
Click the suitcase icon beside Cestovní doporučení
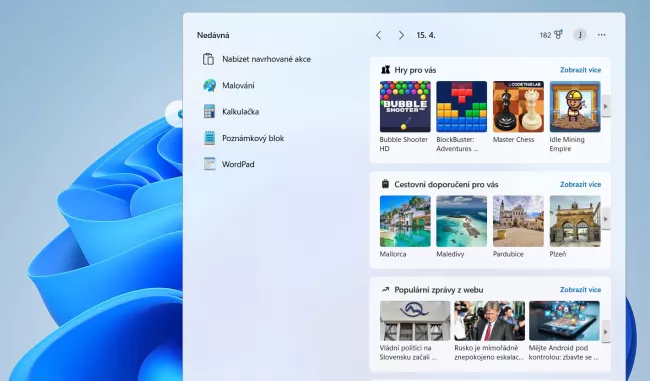click(x=385, y=184)
